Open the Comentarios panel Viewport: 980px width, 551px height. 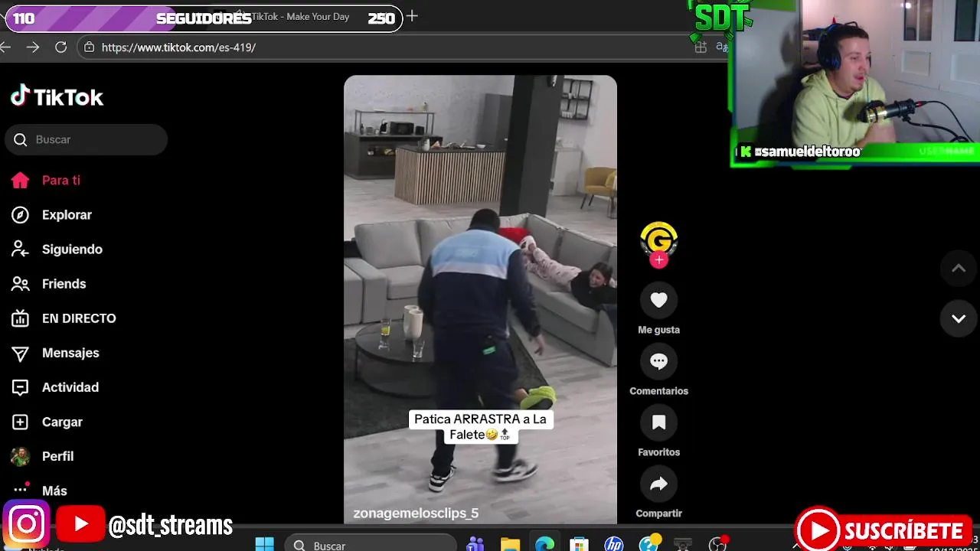(x=658, y=361)
